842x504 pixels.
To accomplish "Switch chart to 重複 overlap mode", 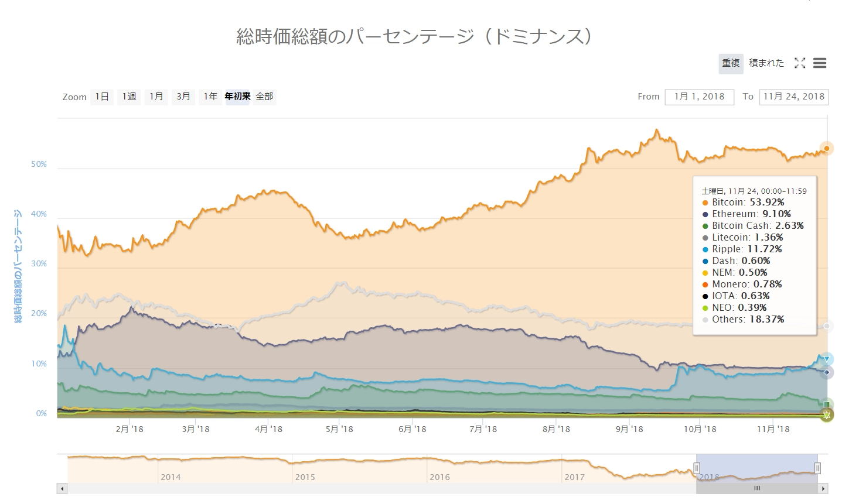I will pyautogui.click(x=731, y=63).
